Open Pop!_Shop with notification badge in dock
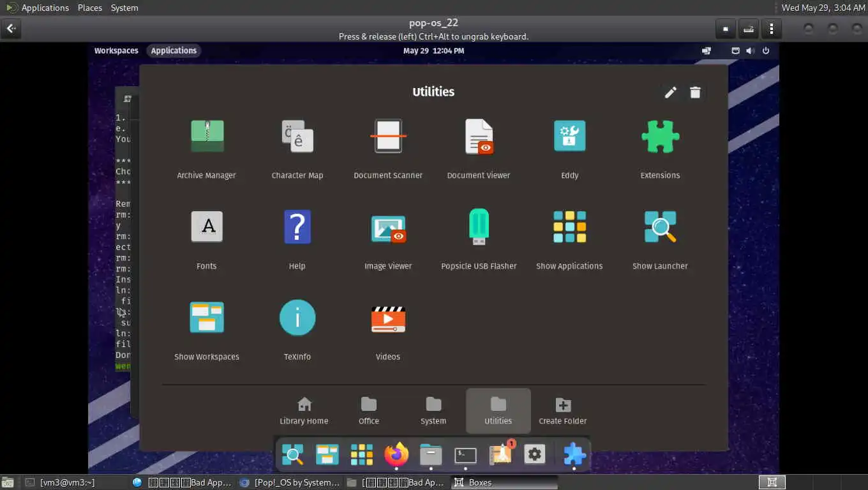The image size is (868, 490). click(x=501, y=454)
